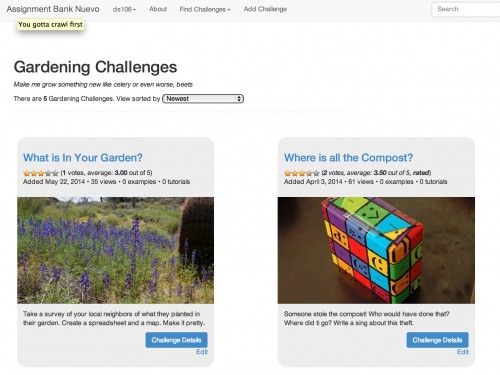Open the colorful cube box thumbnail

tap(376, 250)
